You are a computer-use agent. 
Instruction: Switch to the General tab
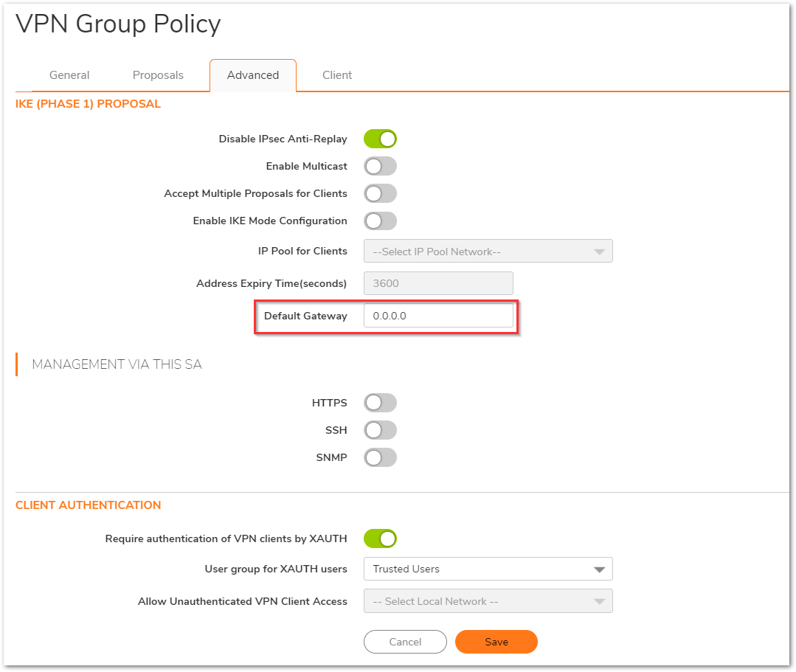pyautogui.click(x=69, y=75)
